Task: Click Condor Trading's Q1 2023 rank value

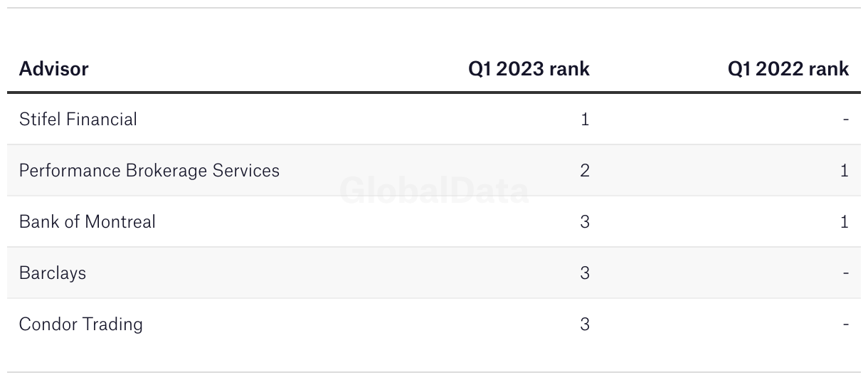Action: [x=585, y=324]
